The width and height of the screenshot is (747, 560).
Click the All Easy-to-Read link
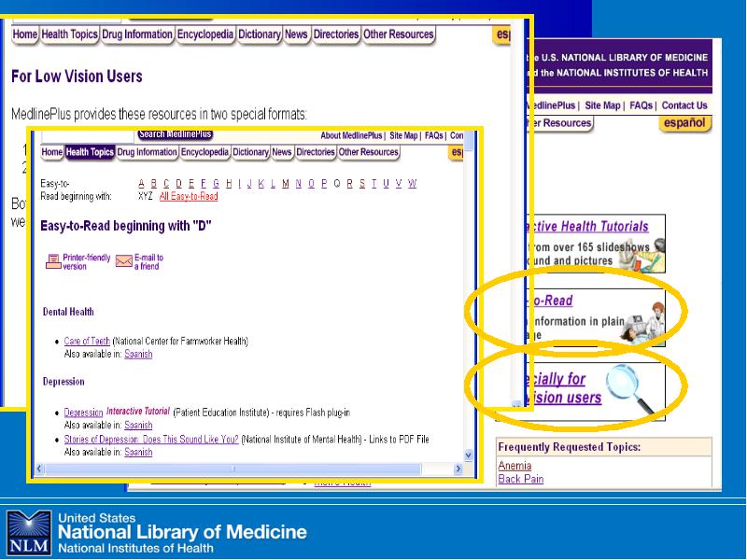[189, 196]
